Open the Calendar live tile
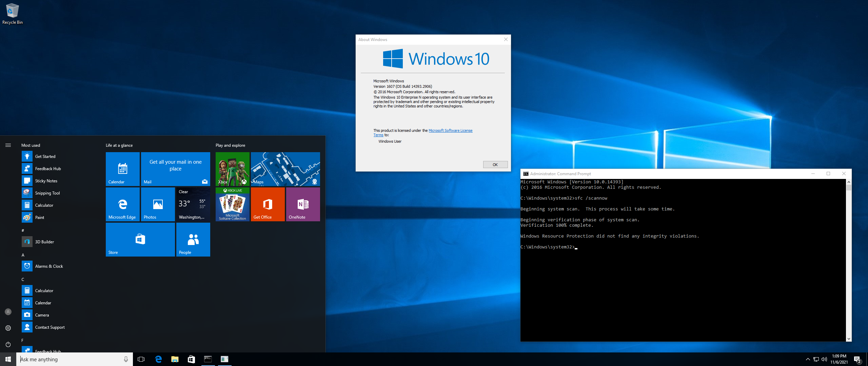The height and width of the screenshot is (366, 868). [123, 169]
